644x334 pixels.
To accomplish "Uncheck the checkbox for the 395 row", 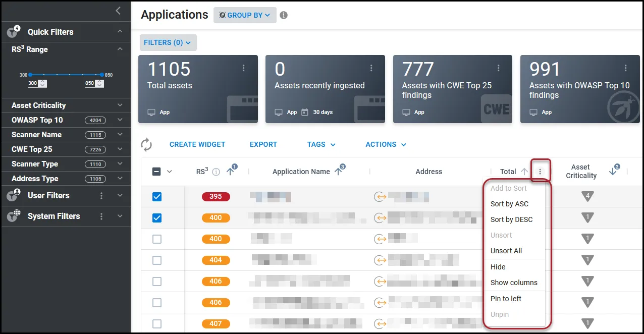I will (x=157, y=197).
